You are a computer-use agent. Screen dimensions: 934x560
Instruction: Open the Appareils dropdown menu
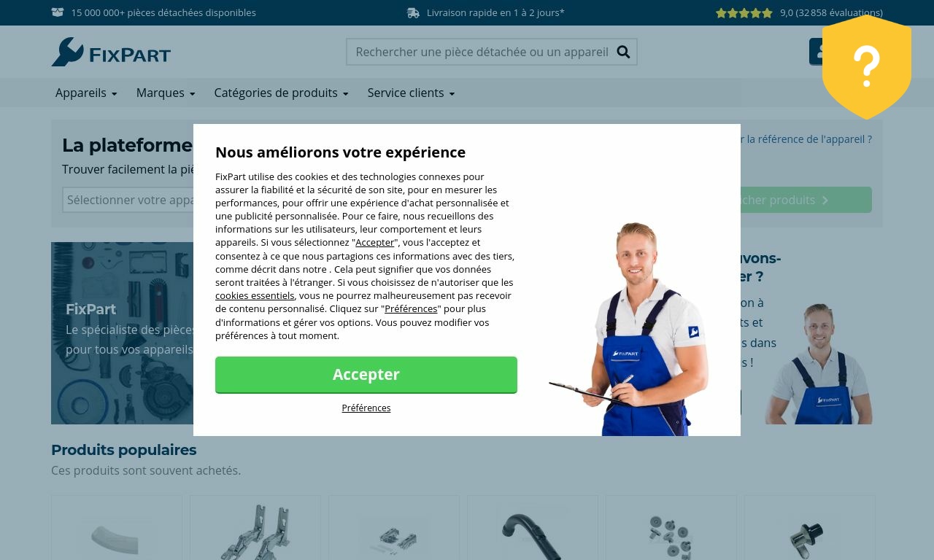pyautogui.click(x=86, y=93)
